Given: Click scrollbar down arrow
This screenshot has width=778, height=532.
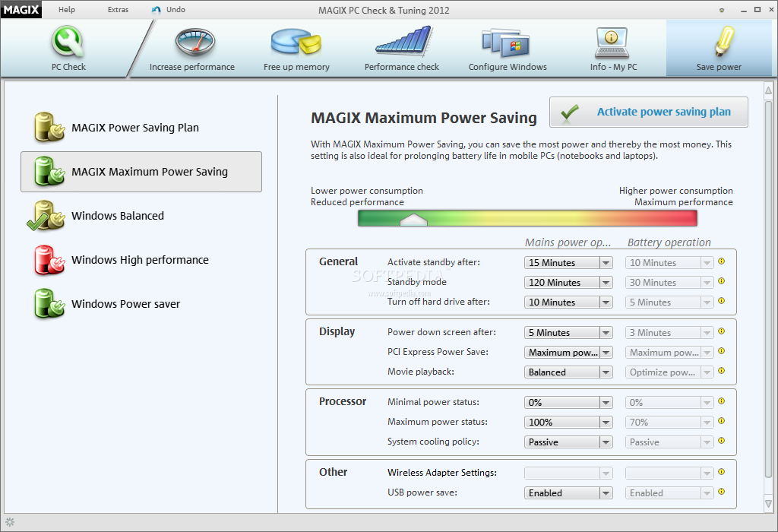Looking at the screenshot, I should click(x=768, y=504).
